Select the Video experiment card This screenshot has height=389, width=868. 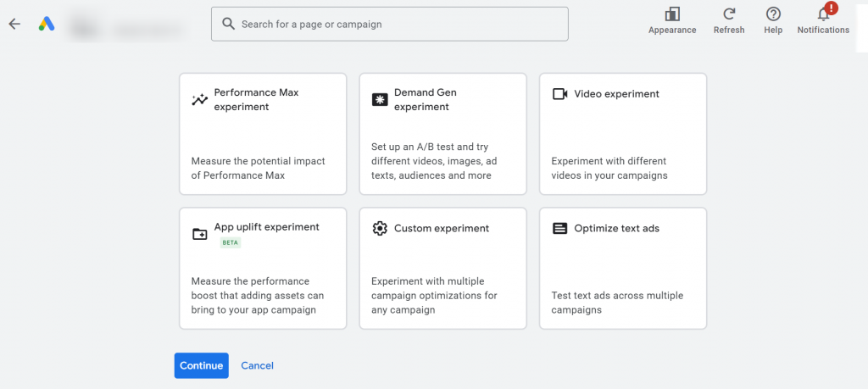(x=623, y=134)
